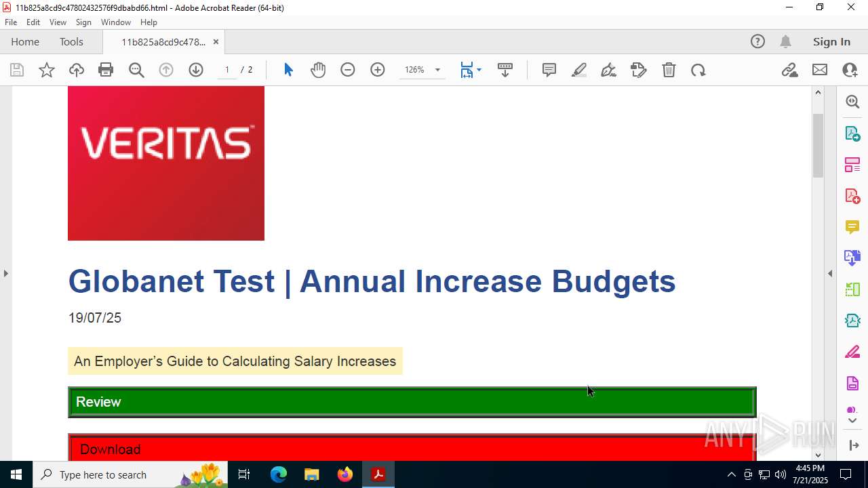Screen dimensions: 868x488
Task: Activate the Hand pan tool
Action: (x=318, y=70)
